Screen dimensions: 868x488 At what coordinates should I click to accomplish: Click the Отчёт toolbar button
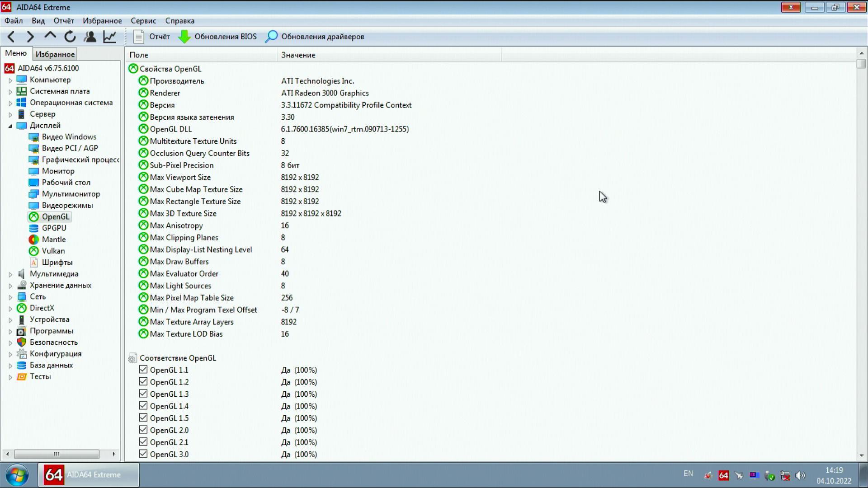tap(152, 37)
